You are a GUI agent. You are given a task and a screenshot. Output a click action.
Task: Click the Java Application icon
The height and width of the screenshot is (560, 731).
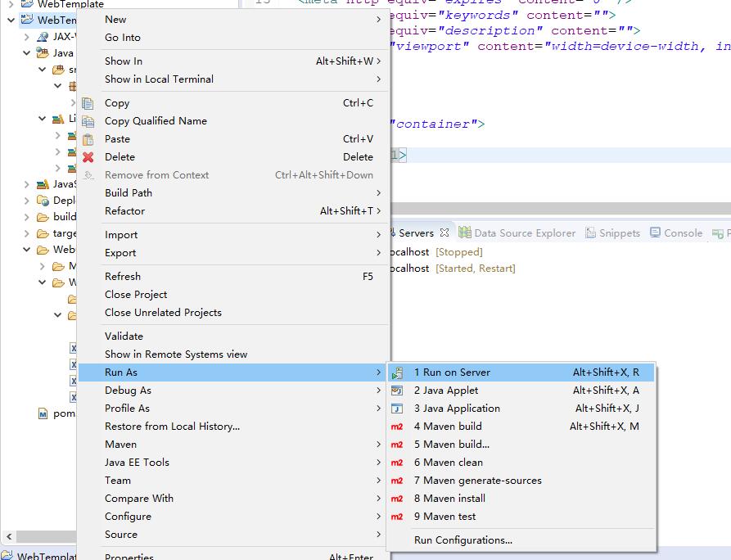point(397,409)
